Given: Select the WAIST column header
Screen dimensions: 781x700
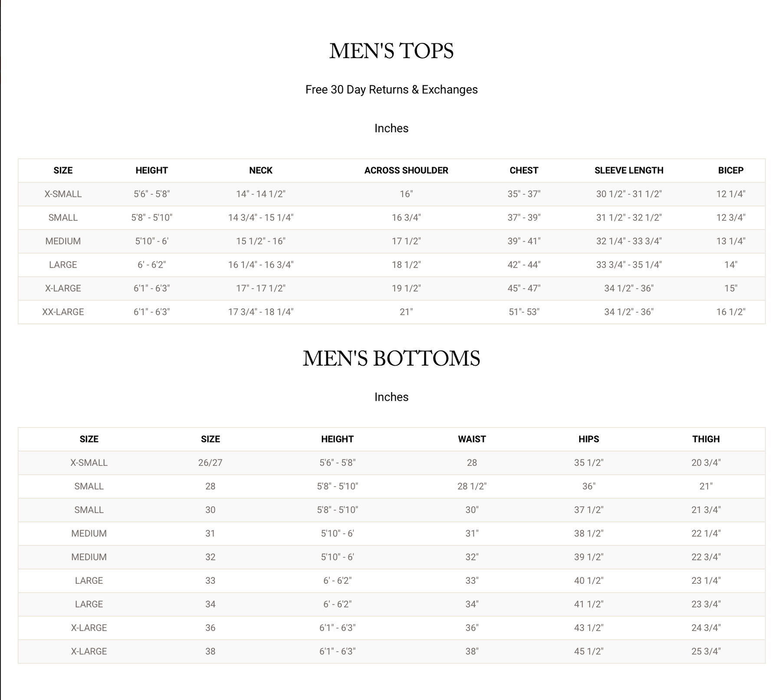Looking at the screenshot, I should [x=472, y=439].
